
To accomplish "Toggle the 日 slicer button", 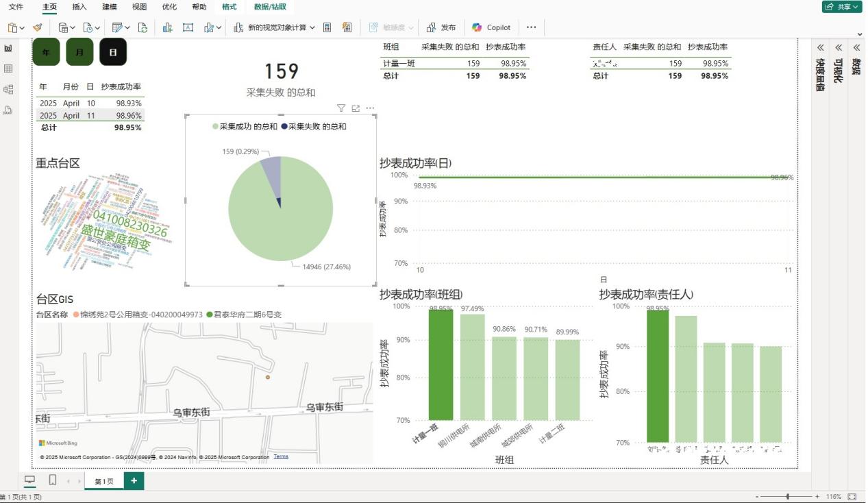I will click(x=113, y=52).
